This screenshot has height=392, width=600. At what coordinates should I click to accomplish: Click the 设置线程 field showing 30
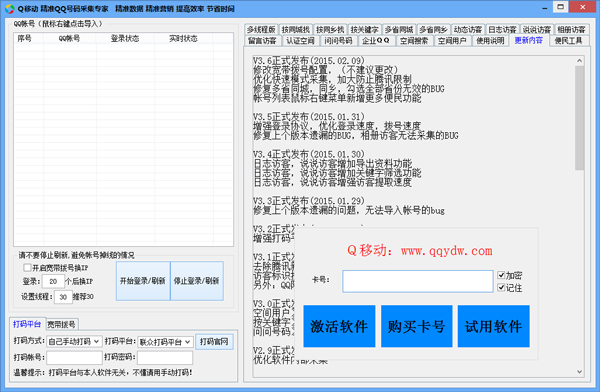(x=63, y=297)
